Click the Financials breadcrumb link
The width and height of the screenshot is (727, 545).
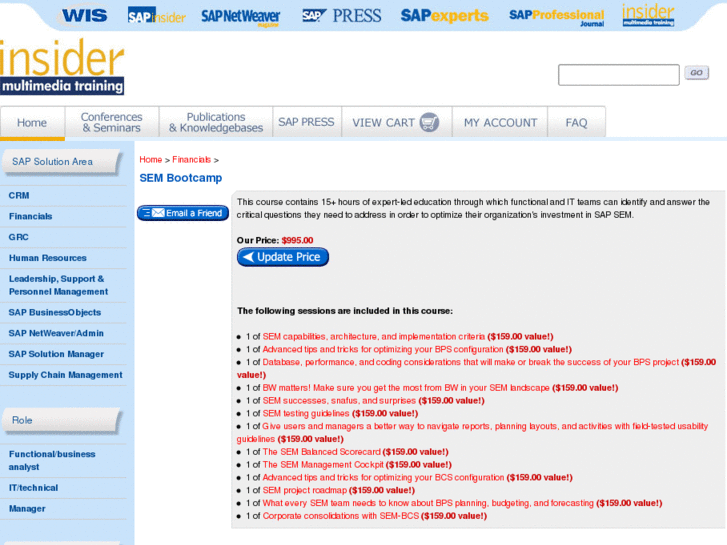[191, 160]
